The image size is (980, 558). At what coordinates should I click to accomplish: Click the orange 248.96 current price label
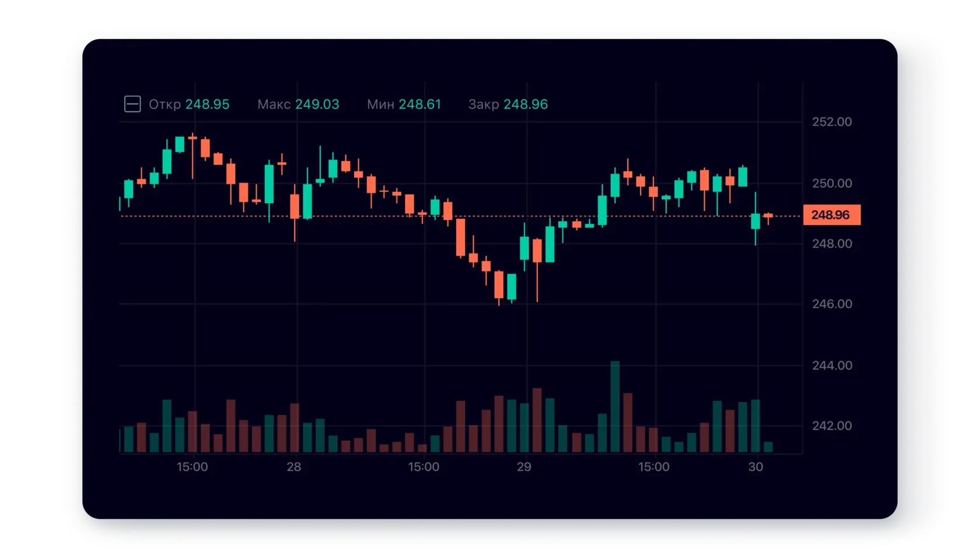[831, 215]
